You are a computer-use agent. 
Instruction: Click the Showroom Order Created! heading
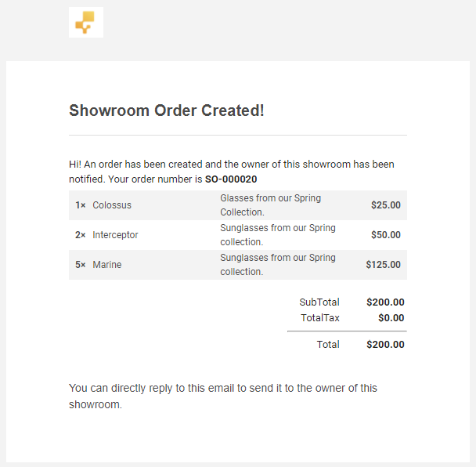(166, 110)
